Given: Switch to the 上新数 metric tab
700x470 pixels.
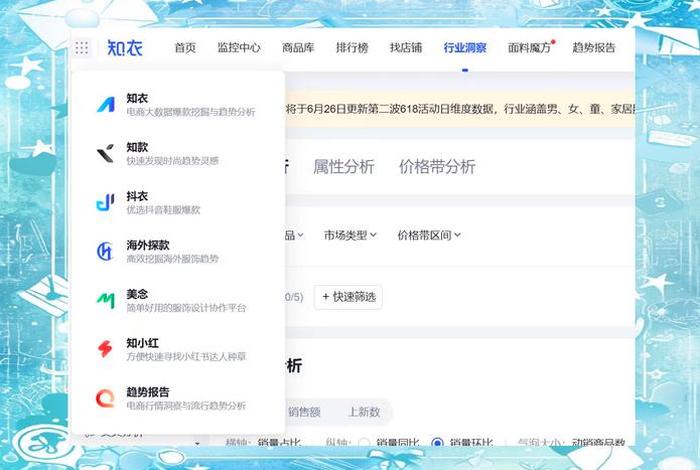Looking at the screenshot, I should pyautogui.click(x=364, y=412).
